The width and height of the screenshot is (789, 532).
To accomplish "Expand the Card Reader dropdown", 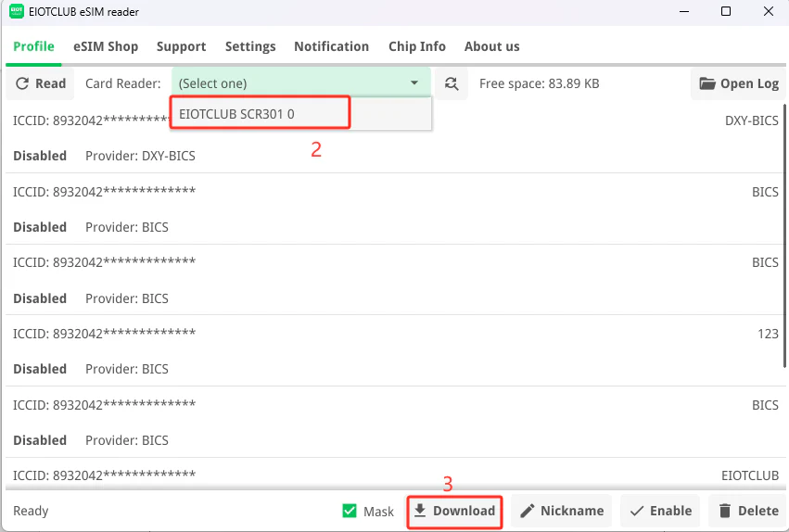I will [301, 83].
